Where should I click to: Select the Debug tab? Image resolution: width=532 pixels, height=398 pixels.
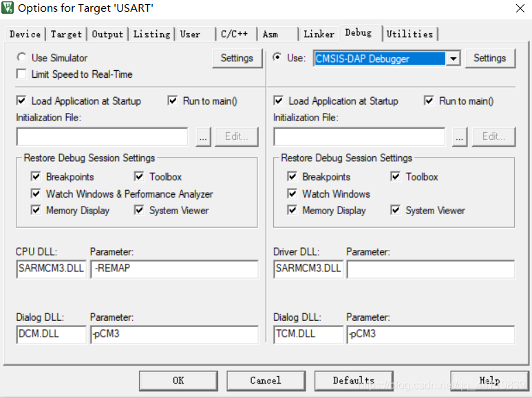click(361, 33)
